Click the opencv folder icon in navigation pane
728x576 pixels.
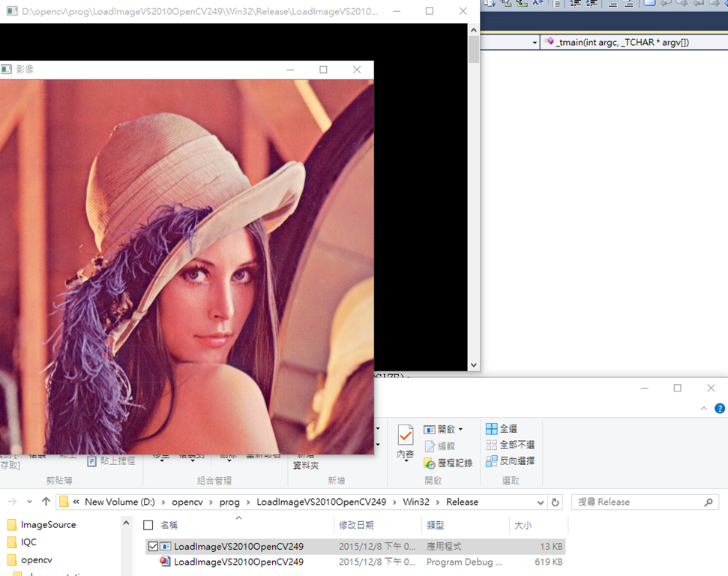pyautogui.click(x=13, y=559)
